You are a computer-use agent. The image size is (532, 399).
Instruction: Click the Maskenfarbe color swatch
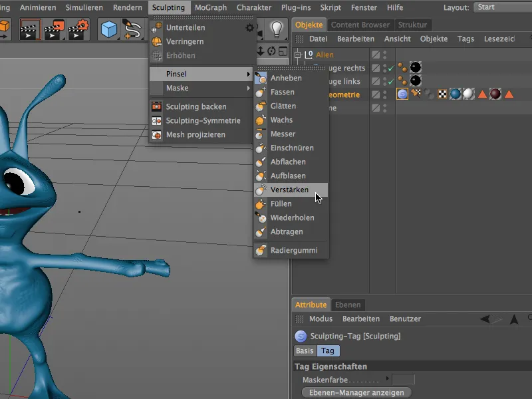(403, 379)
